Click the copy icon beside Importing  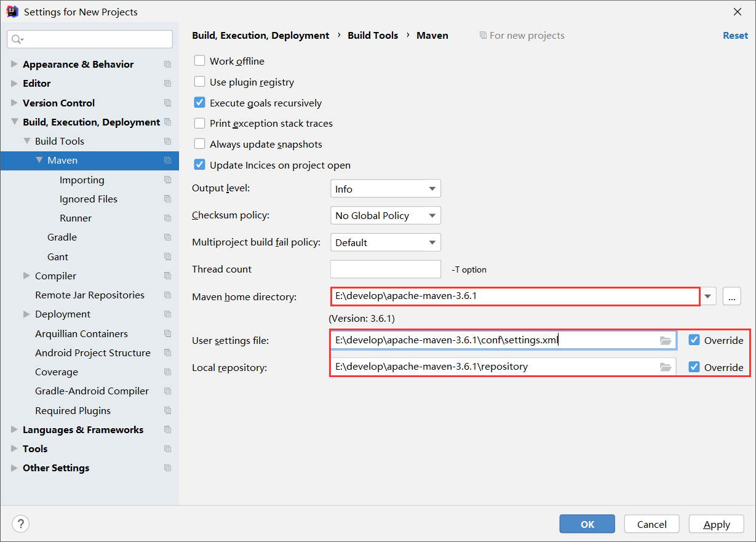pyautogui.click(x=167, y=180)
